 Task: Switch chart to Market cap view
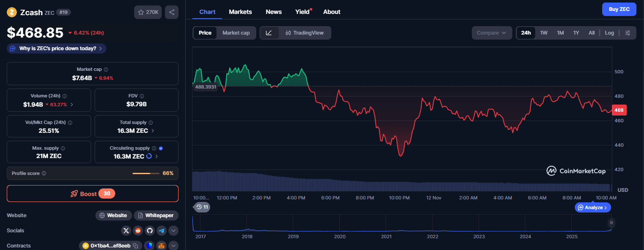tap(236, 33)
